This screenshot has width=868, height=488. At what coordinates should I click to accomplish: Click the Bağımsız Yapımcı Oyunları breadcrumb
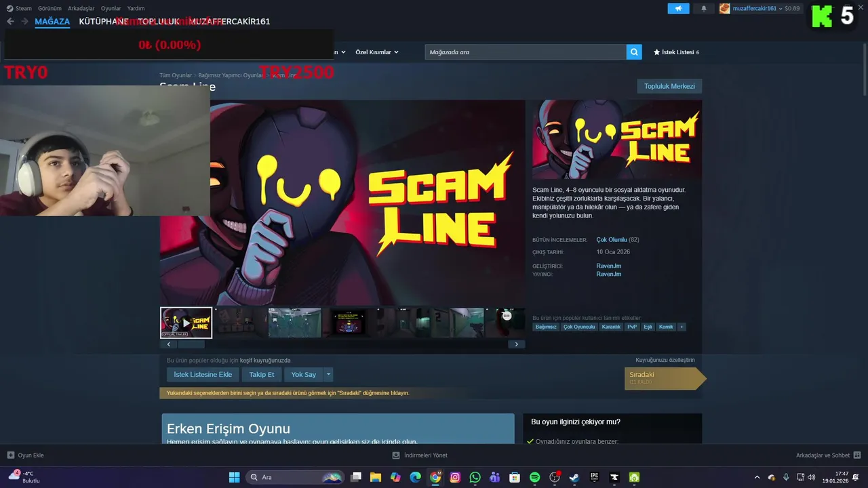coord(230,75)
